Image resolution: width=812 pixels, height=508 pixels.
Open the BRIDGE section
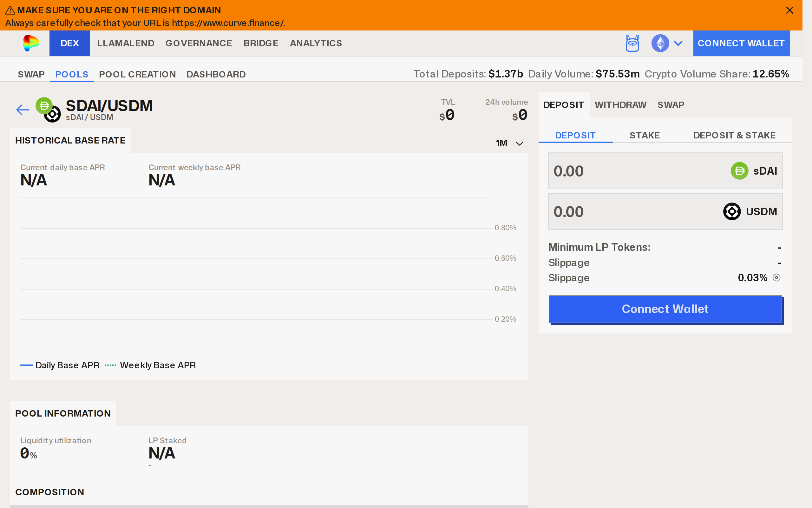coord(261,43)
